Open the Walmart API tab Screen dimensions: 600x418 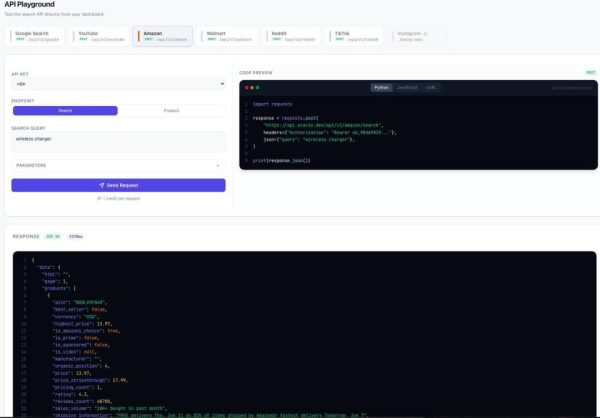click(x=227, y=36)
